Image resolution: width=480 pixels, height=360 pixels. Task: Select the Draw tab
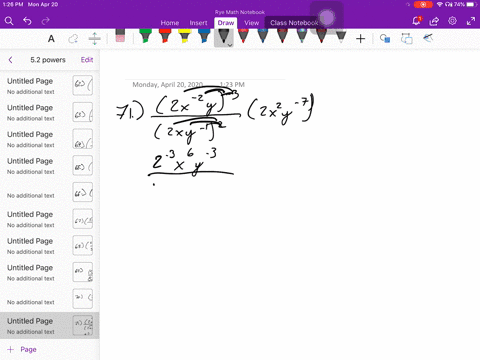[226, 23]
